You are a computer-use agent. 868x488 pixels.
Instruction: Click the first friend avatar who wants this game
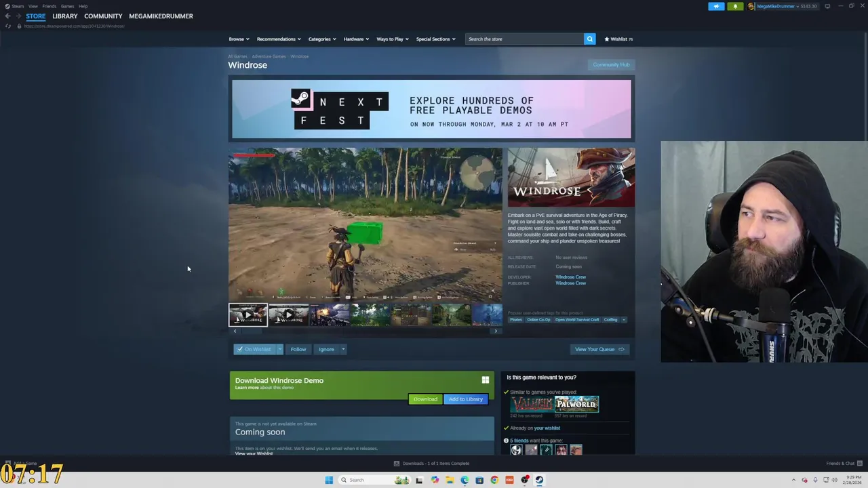[x=516, y=450]
